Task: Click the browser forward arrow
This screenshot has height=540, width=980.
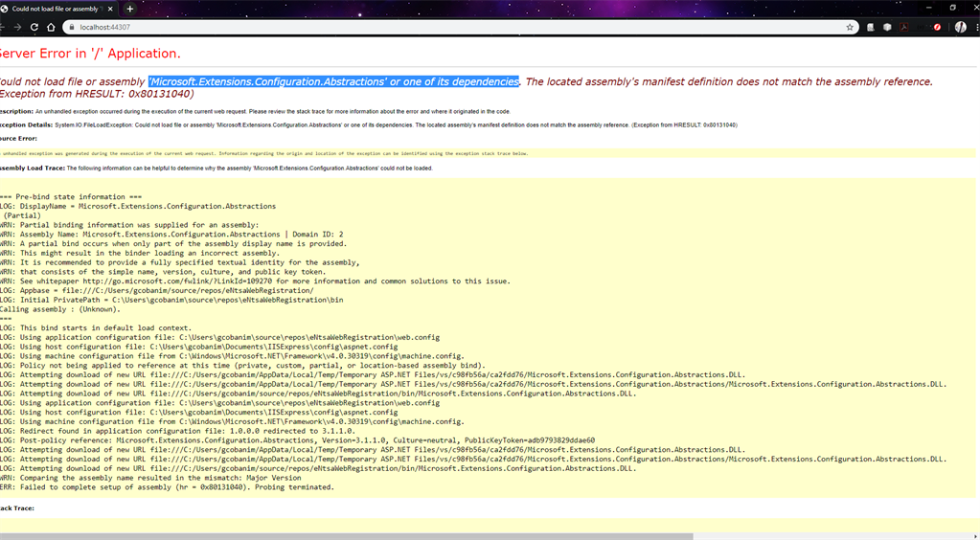Action: (x=17, y=28)
